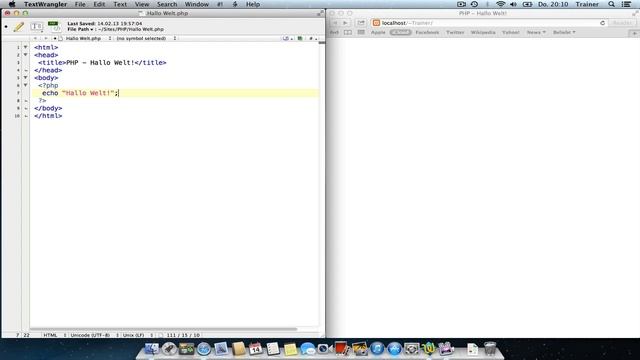Collapse the <head> fold on line 2
The height and width of the screenshot is (360, 640).
click(25, 55)
